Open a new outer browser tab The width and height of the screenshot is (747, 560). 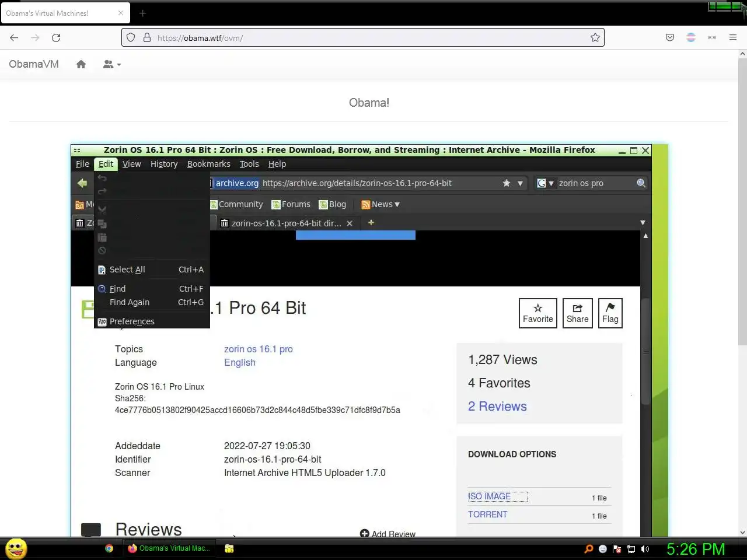(142, 13)
